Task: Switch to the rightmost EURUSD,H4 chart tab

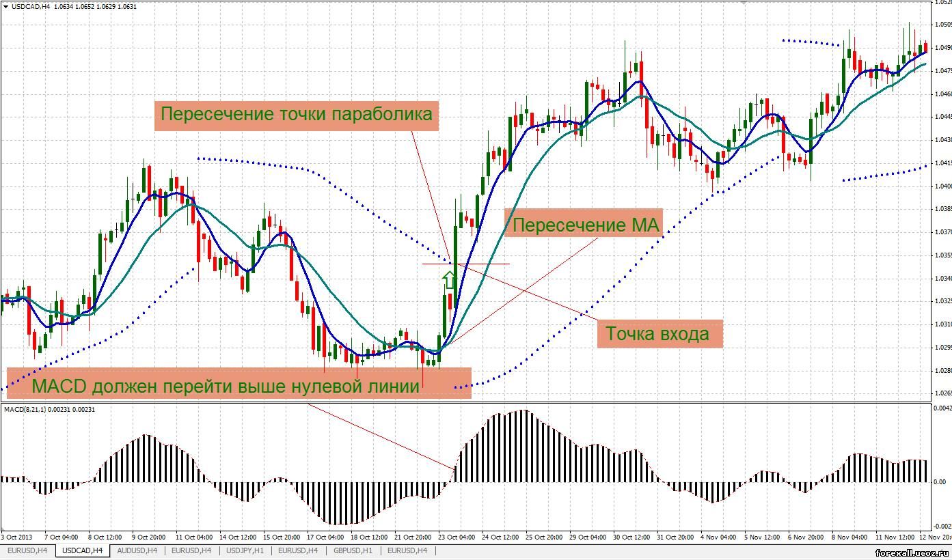Action: (407, 550)
